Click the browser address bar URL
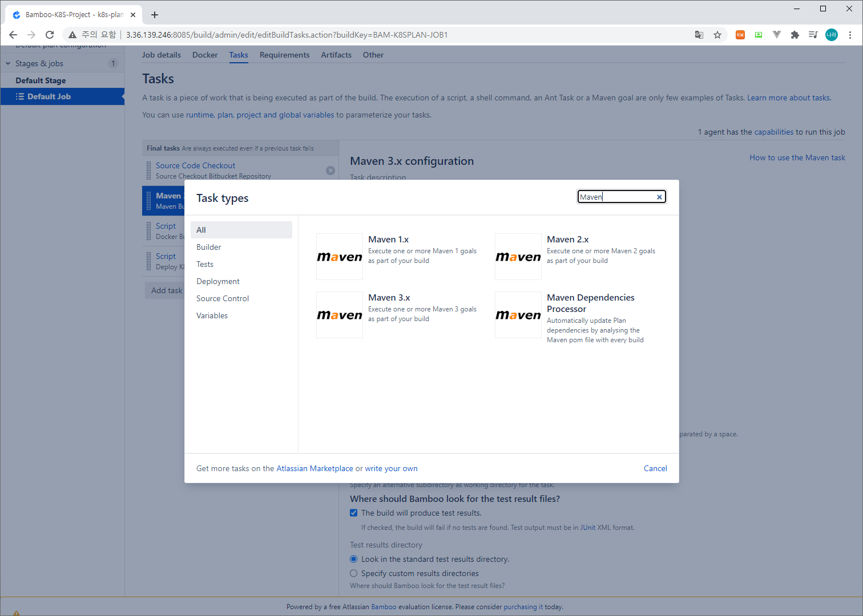Viewport: 863px width, 616px height. click(287, 35)
